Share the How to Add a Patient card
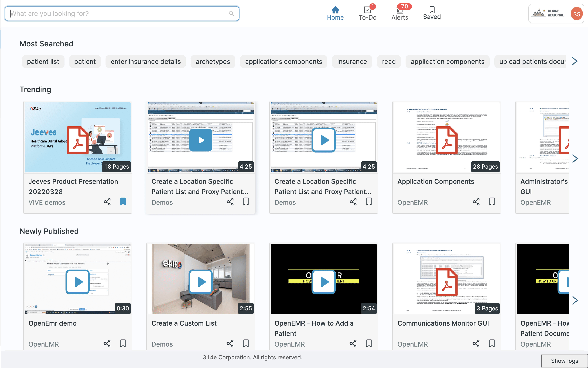The image size is (588, 368). coord(353,343)
